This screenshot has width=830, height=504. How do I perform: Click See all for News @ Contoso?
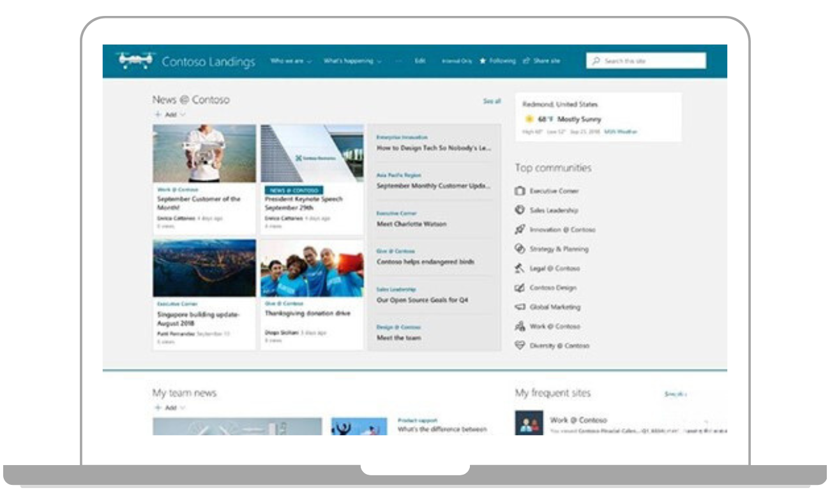(492, 101)
